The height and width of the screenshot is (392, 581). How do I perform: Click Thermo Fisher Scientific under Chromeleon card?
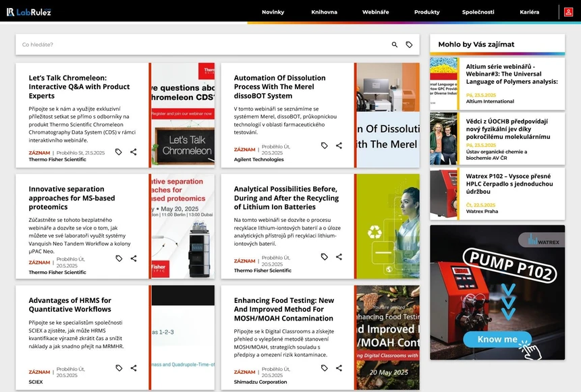57,159
